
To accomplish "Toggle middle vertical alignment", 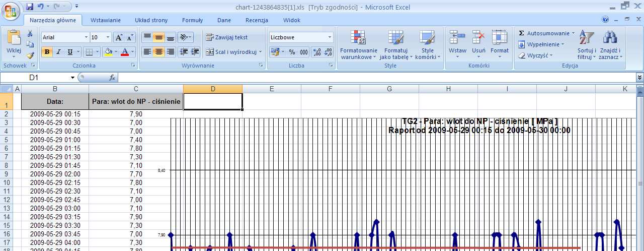I will click(x=158, y=37).
